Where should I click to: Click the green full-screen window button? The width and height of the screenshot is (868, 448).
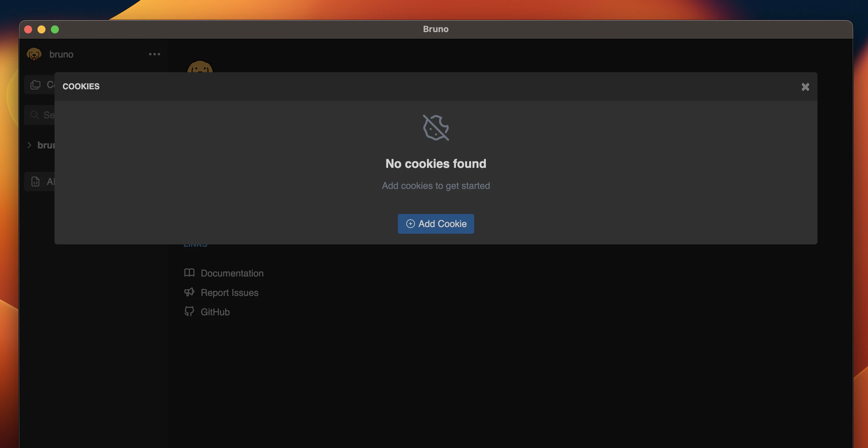[55, 30]
